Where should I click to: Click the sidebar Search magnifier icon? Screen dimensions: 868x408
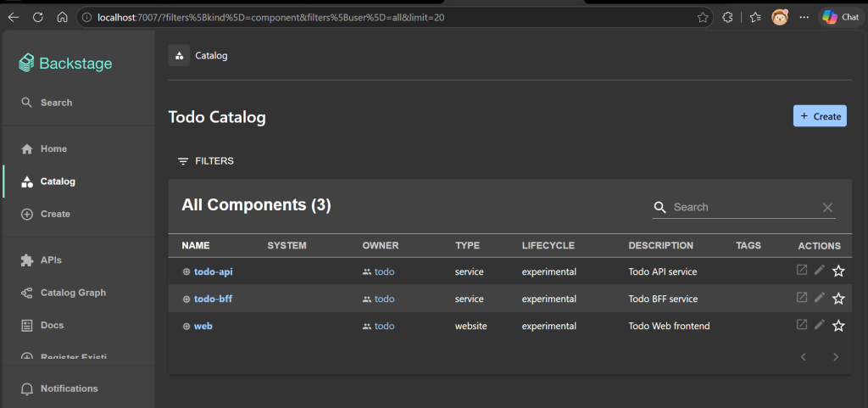point(26,103)
